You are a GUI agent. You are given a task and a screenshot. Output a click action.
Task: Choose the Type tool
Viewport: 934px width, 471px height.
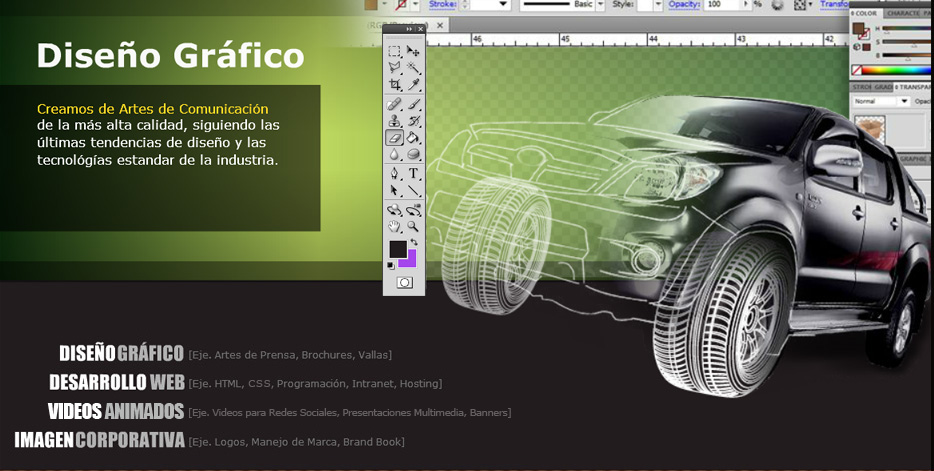click(x=413, y=173)
